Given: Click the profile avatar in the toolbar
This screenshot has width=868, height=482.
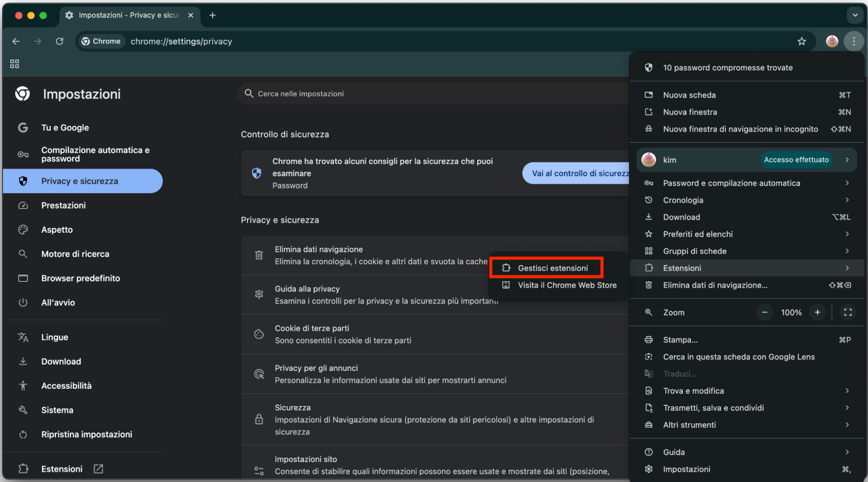Looking at the screenshot, I should tap(832, 41).
